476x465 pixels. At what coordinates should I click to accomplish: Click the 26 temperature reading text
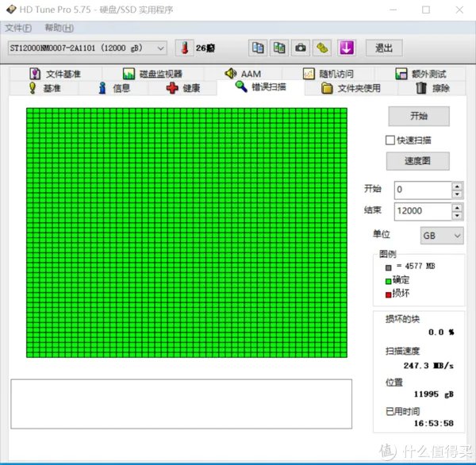click(205, 48)
